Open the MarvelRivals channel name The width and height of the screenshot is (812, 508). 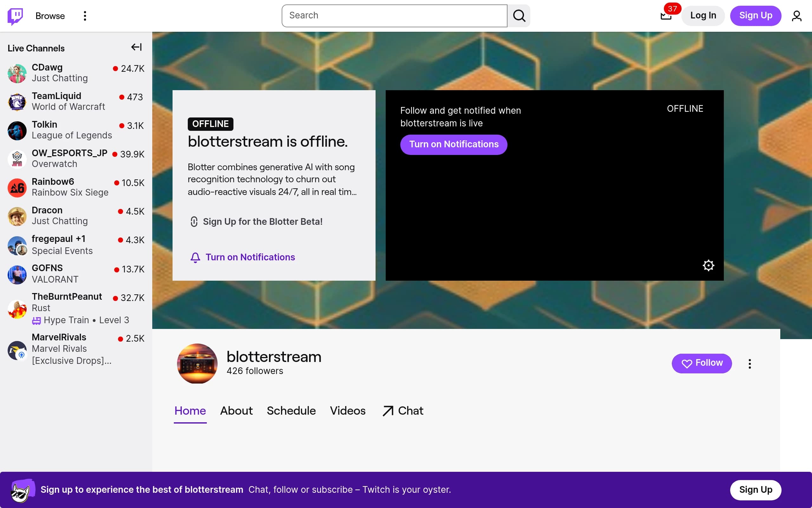point(59,337)
